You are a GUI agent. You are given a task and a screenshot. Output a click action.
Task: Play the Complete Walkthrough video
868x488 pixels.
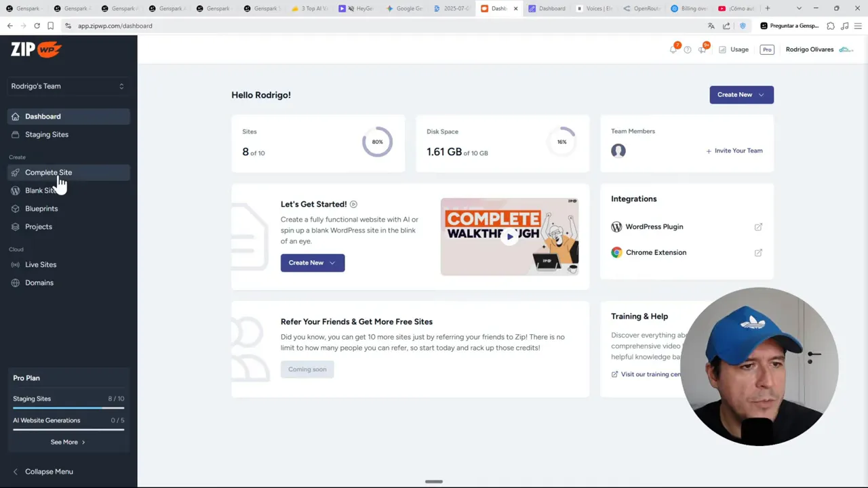509,237
